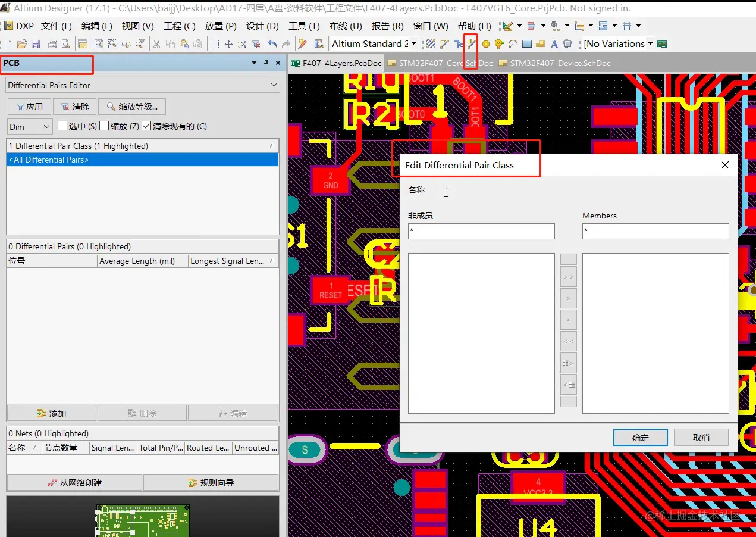Toggle the 缩放 (Z) checkbox

click(104, 126)
